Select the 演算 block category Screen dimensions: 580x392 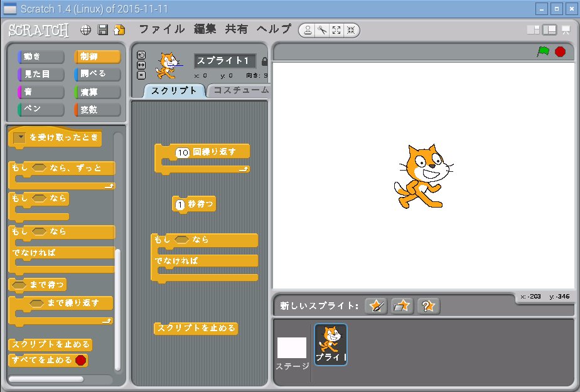[97, 92]
